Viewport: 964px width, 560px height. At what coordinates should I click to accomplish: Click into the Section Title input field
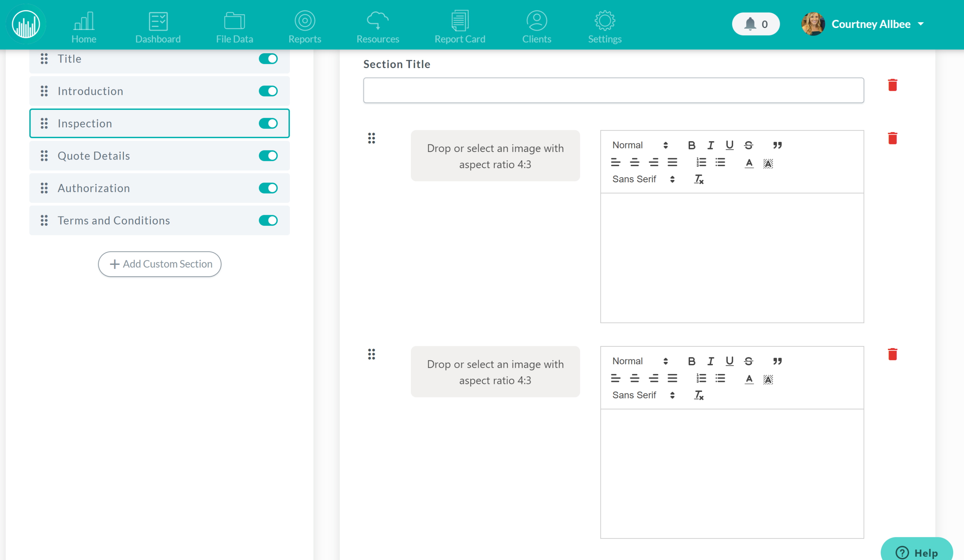click(613, 90)
